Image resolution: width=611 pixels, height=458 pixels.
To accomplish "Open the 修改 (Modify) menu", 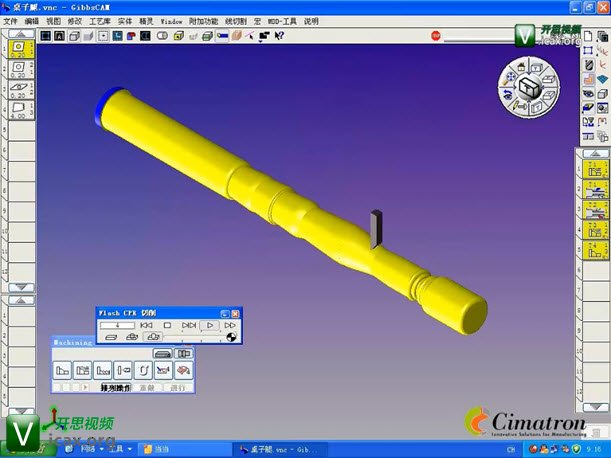I will coord(74,21).
